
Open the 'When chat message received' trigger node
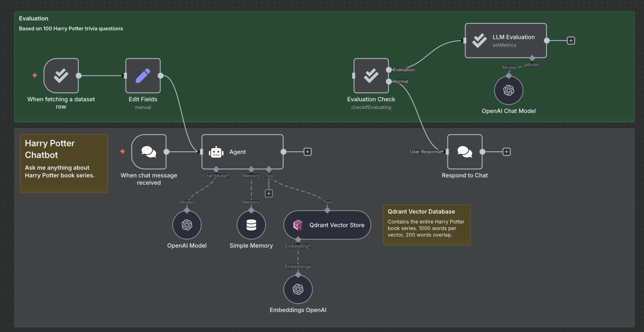[149, 152]
